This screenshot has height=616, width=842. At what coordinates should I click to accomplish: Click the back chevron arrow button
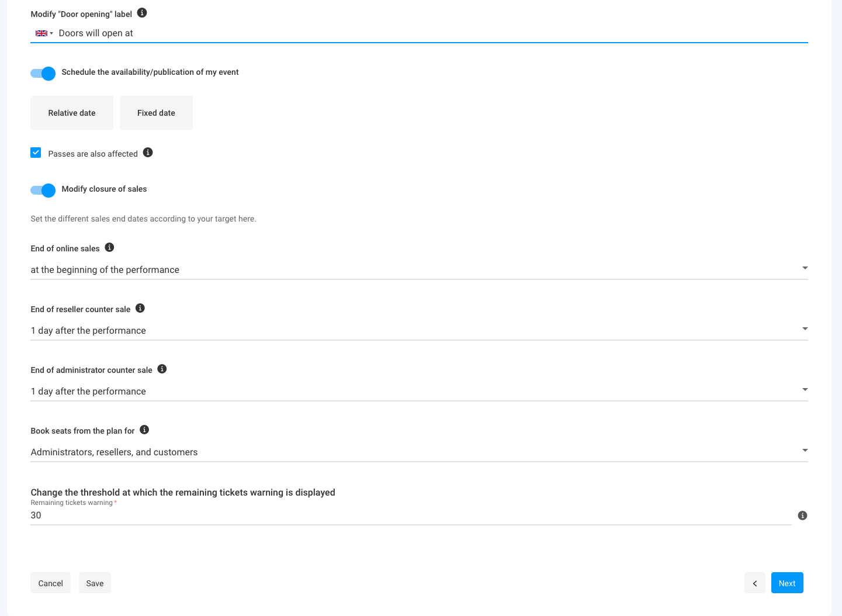pos(754,583)
